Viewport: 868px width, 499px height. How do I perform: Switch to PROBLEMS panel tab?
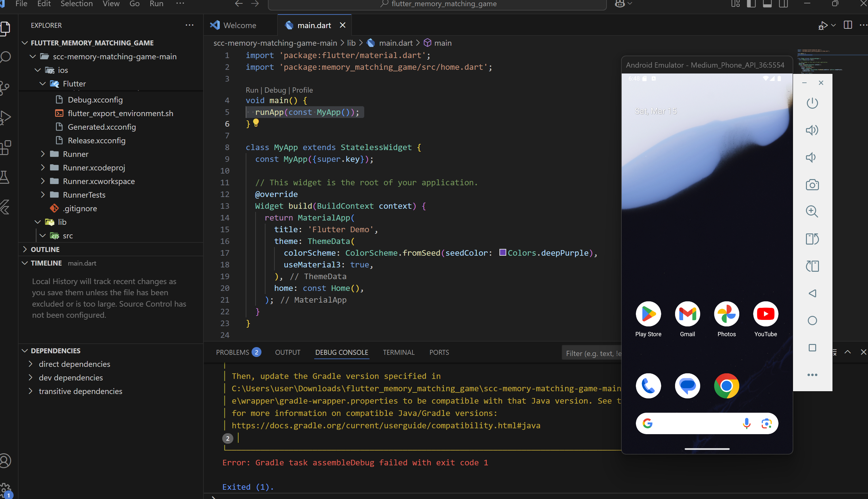point(238,352)
